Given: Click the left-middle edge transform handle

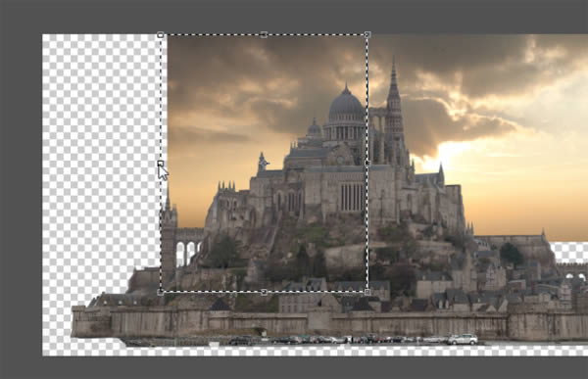Looking at the screenshot, I should click(161, 164).
